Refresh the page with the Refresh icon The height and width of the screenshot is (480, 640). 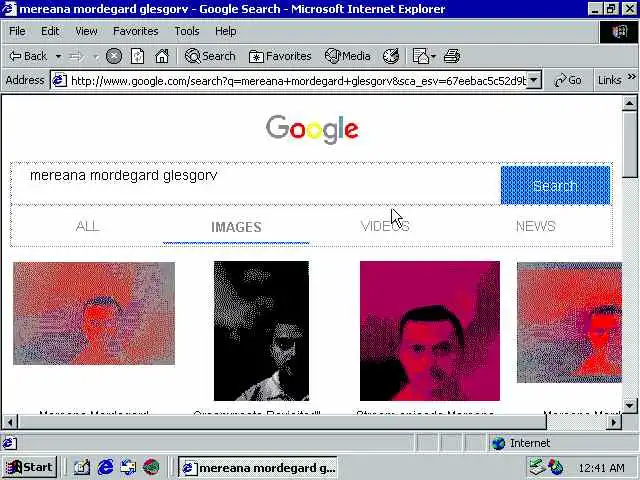[137, 56]
